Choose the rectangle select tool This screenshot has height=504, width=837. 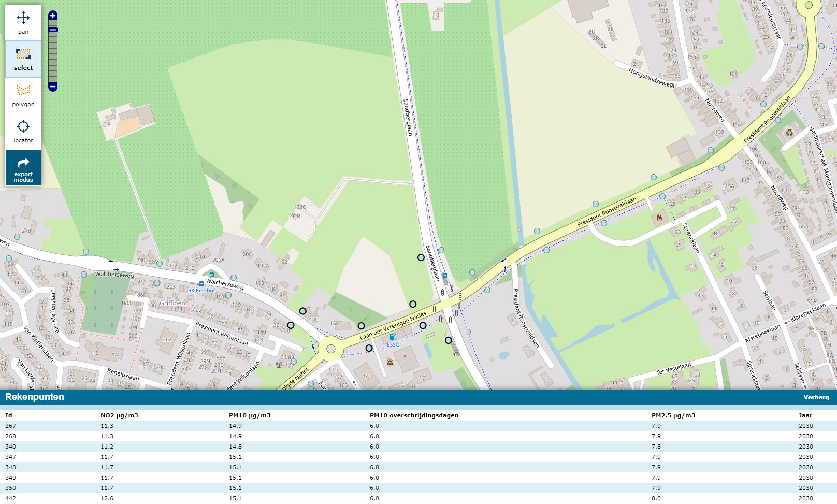(23, 59)
